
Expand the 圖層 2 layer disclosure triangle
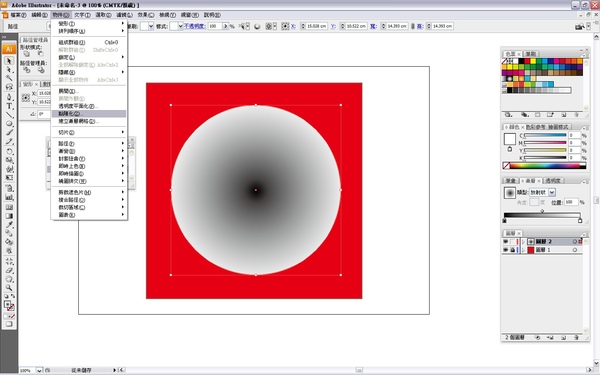click(523, 241)
